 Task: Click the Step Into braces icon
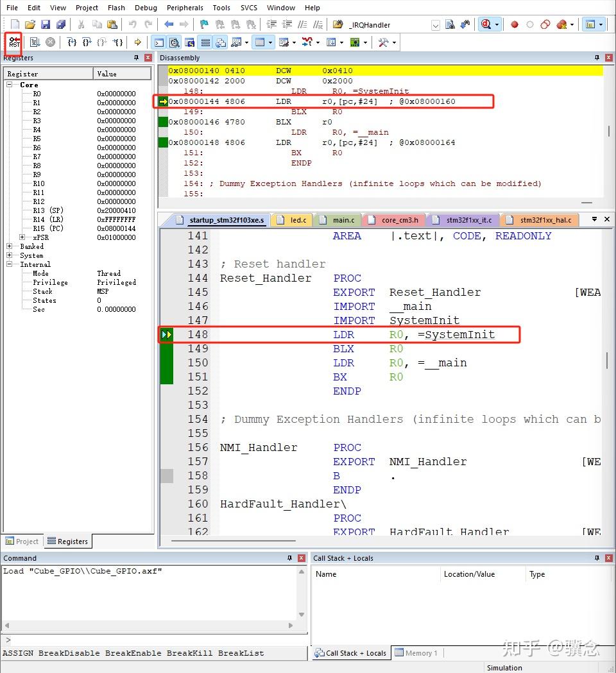point(72,42)
